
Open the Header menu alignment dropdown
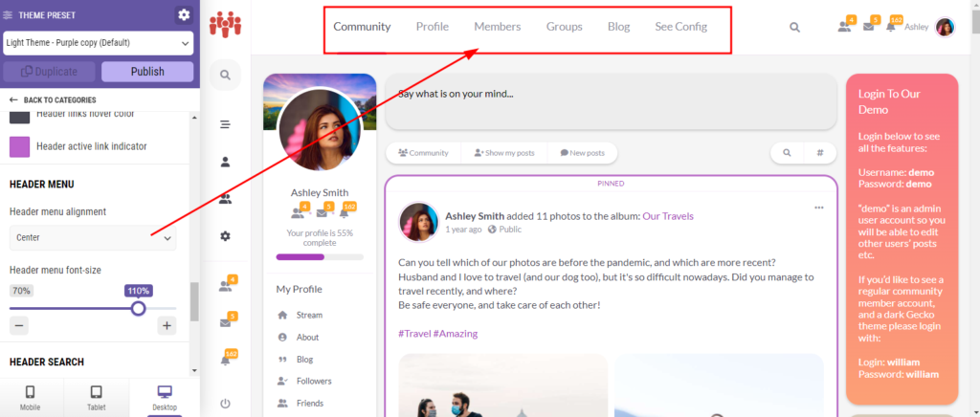93,237
